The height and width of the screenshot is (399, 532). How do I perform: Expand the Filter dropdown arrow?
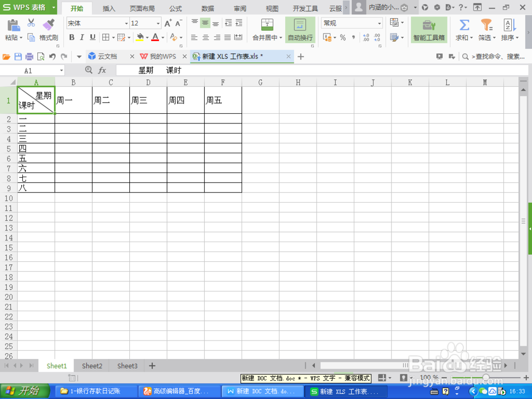pos(494,38)
